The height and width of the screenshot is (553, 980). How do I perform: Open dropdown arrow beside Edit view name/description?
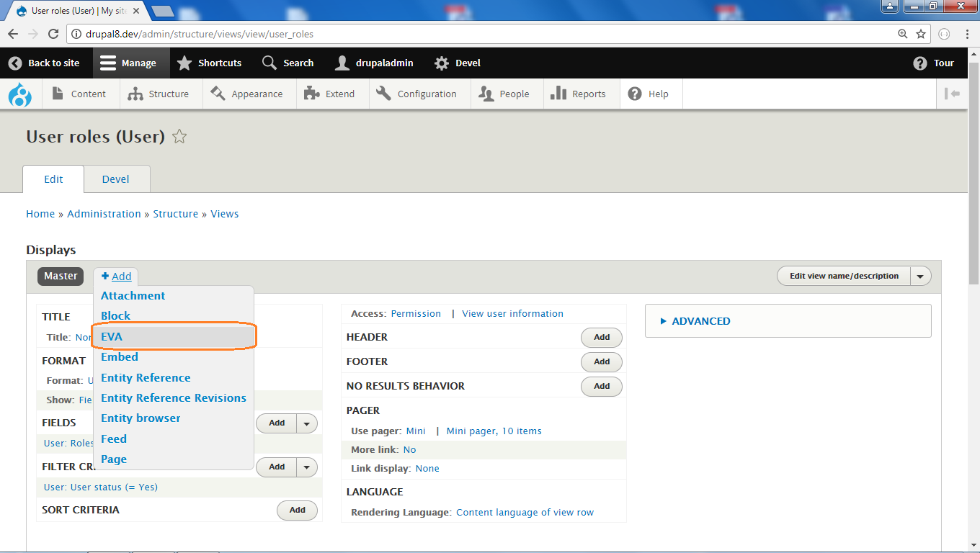point(920,276)
